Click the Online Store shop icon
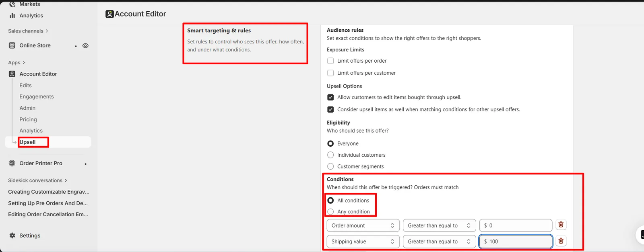Screen dimensions: 644x252 point(12,45)
